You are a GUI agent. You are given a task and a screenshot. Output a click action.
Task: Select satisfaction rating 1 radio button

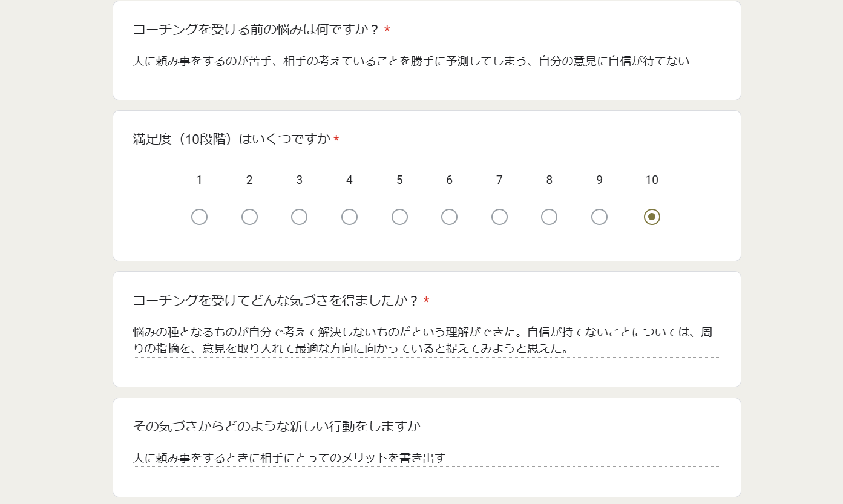coord(199,217)
